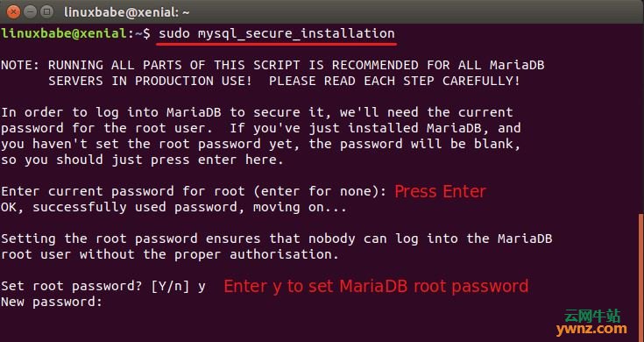This screenshot has width=644, height=342.
Task: Click the OK, successfully used password line
Action: [x=173, y=207]
